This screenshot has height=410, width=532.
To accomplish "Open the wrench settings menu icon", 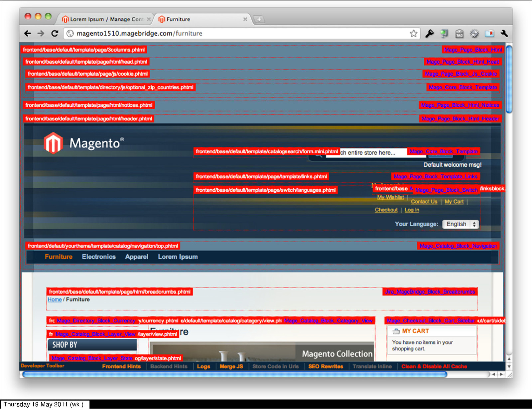I will [504, 33].
